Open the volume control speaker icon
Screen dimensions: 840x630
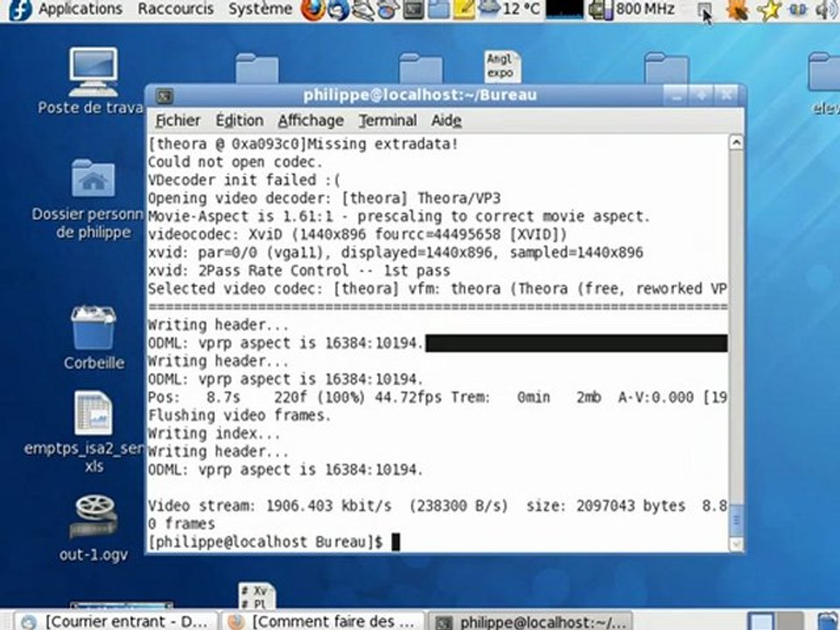tap(827, 10)
